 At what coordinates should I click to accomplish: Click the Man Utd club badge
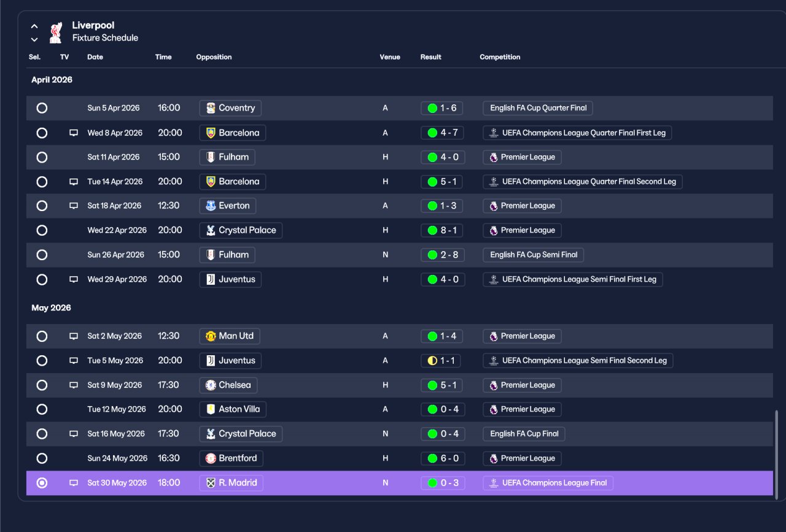211,336
